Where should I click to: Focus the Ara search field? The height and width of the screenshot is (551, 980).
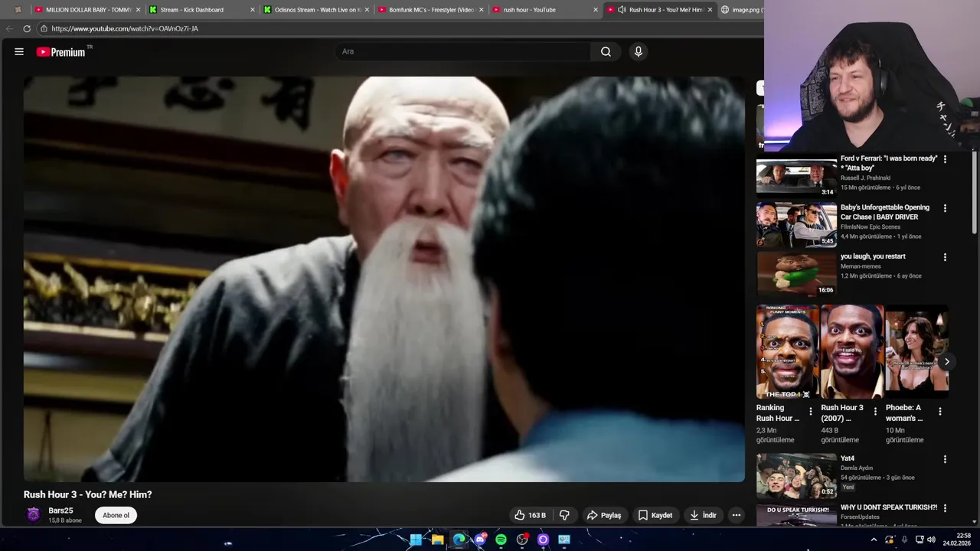tap(462, 51)
